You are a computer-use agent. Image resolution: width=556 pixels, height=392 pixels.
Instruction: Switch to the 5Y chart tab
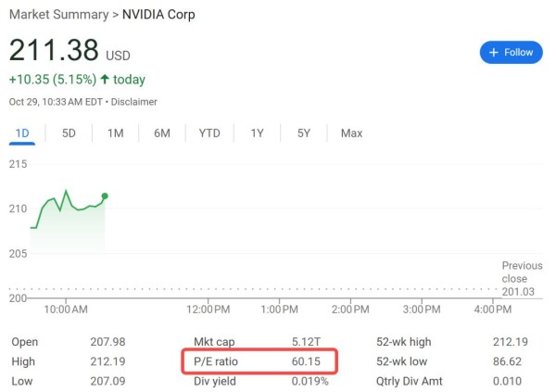(x=304, y=133)
